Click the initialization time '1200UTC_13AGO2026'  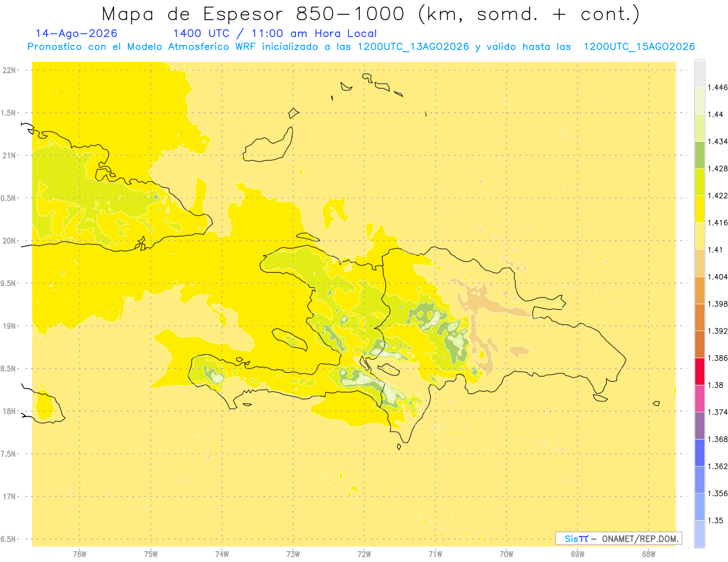(413, 47)
